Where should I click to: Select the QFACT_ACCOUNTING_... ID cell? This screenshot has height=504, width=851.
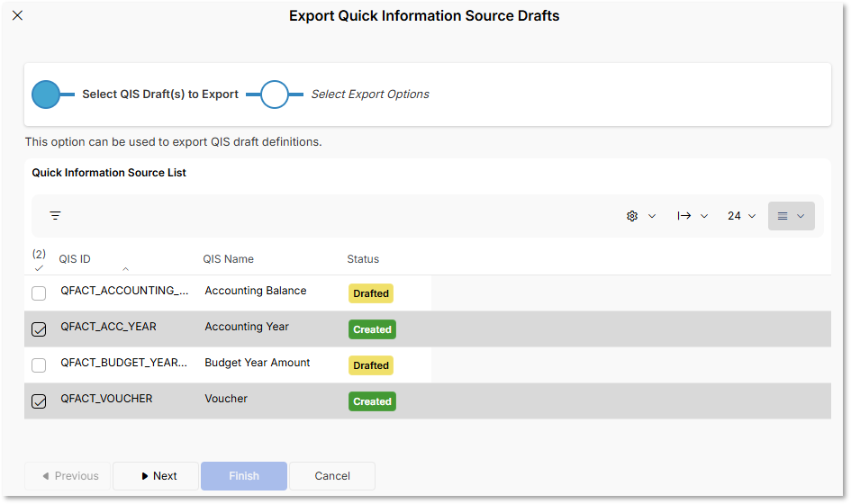click(x=124, y=290)
